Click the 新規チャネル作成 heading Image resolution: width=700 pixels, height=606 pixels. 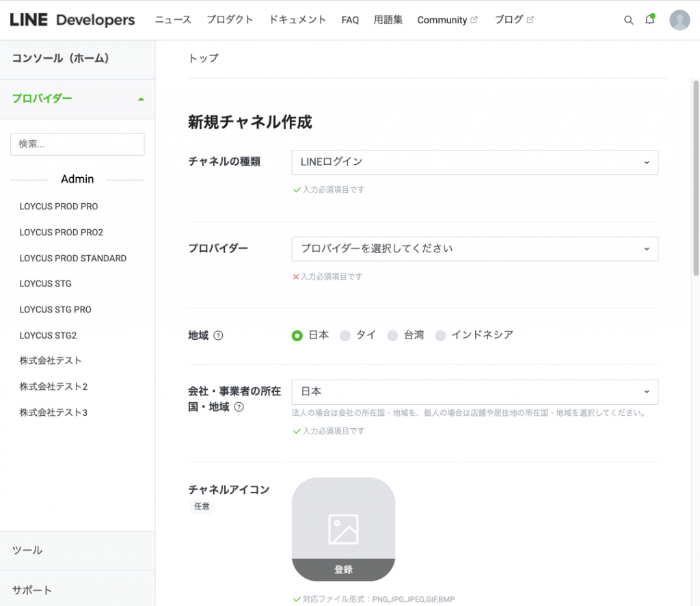(x=250, y=122)
